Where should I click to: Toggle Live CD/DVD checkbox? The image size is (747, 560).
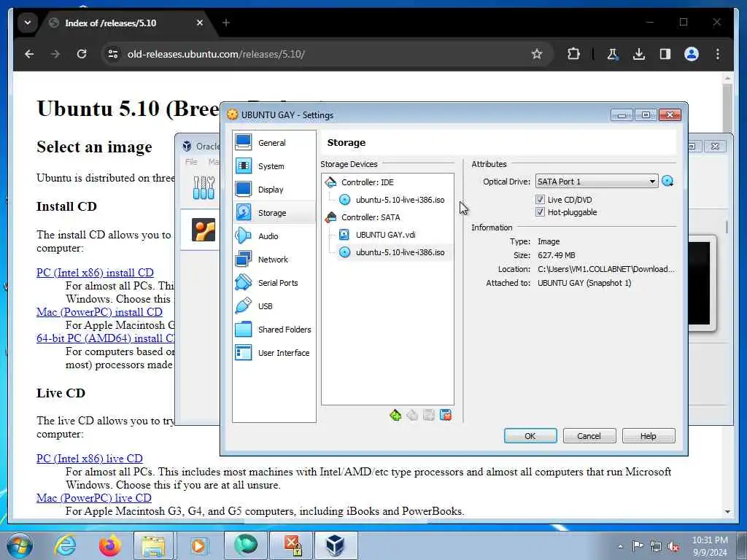(x=540, y=200)
